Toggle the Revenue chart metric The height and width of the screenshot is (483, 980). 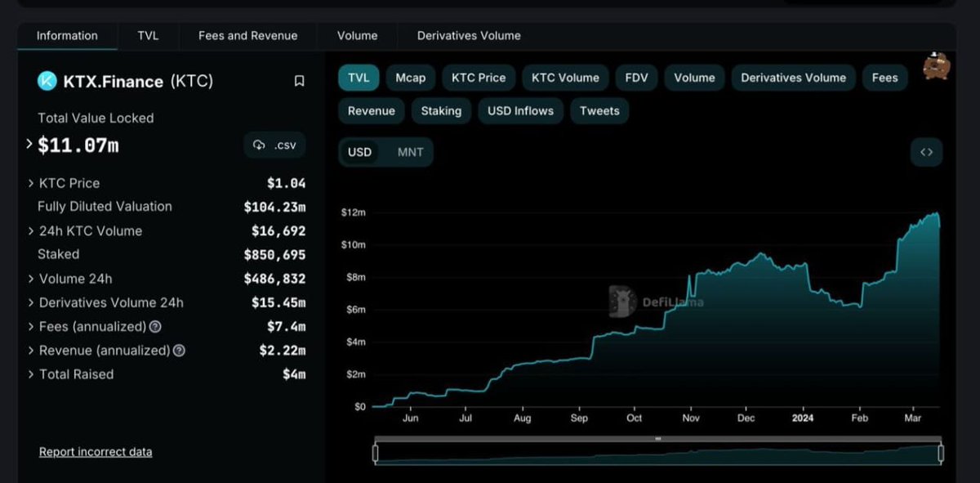point(371,110)
